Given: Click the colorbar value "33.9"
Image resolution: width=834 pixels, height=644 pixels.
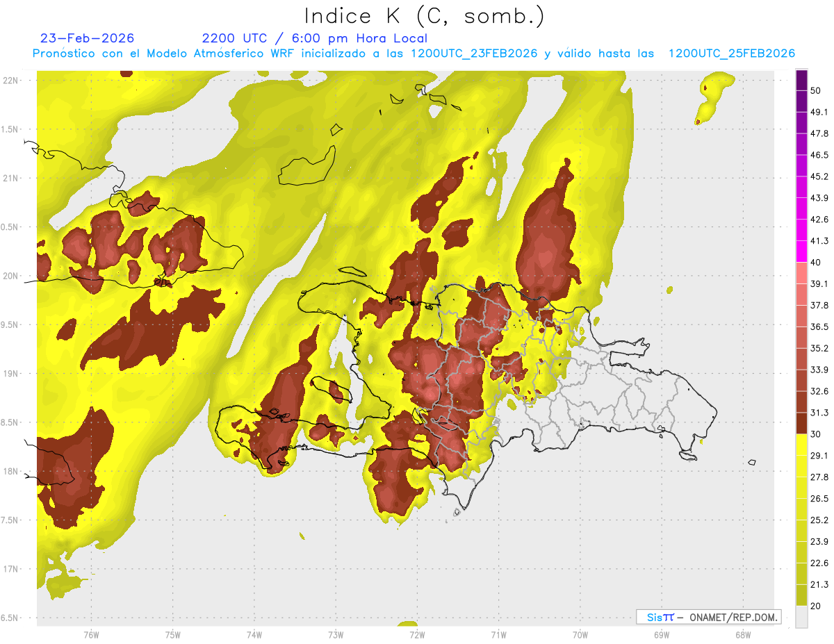Looking at the screenshot, I should [x=819, y=370].
